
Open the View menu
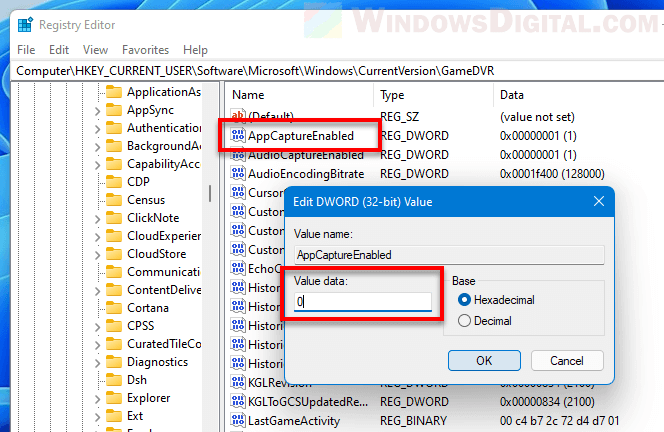tap(95, 50)
